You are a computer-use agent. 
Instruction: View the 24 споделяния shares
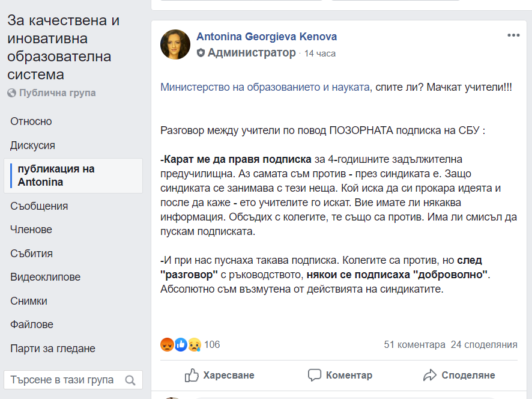point(484,344)
